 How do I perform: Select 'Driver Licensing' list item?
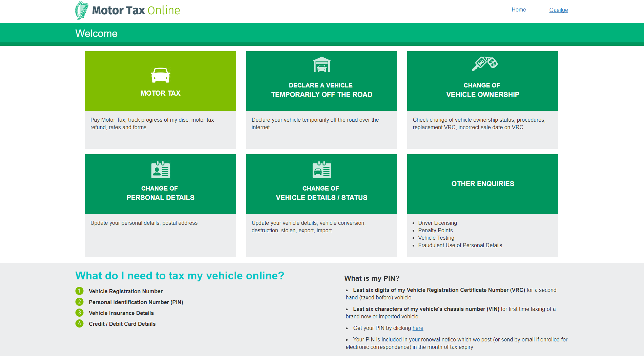tap(437, 223)
